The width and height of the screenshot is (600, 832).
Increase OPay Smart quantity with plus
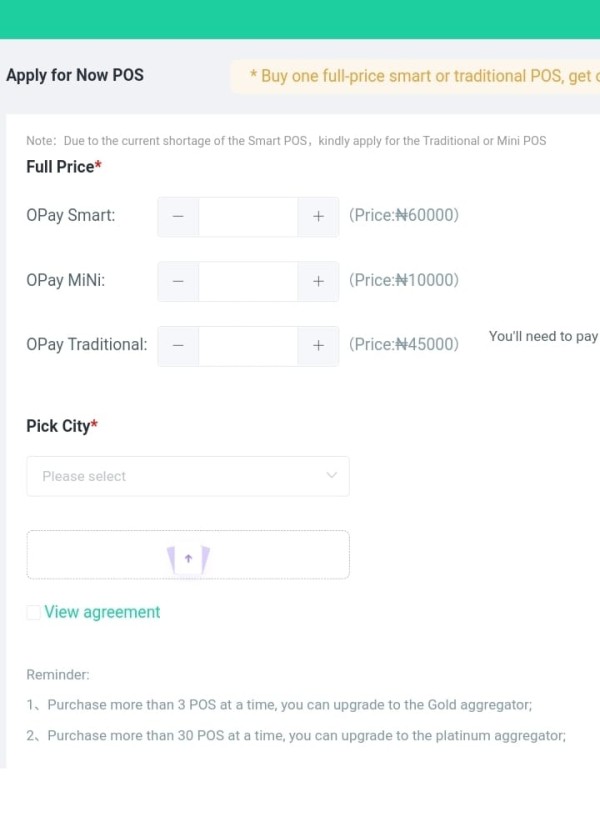click(x=318, y=216)
